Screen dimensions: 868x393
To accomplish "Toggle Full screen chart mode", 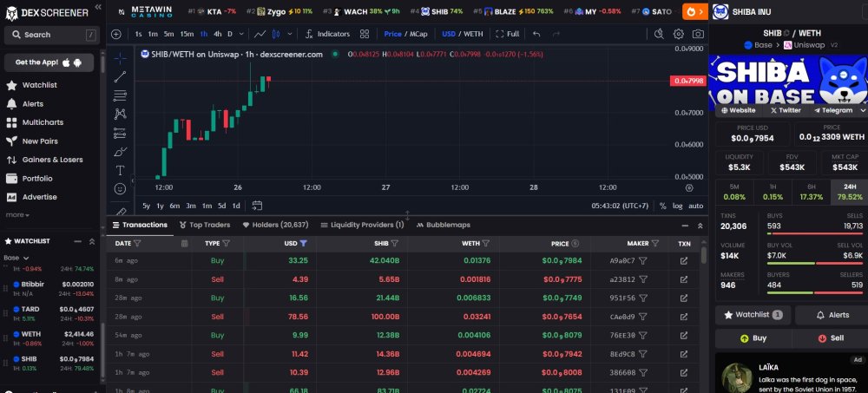I will pos(508,34).
